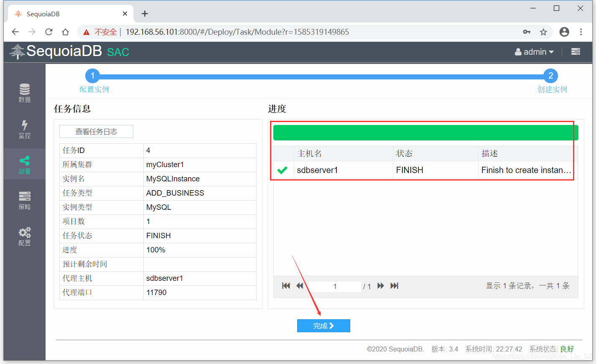Go to first page of progress table

pyautogui.click(x=286, y=286)
